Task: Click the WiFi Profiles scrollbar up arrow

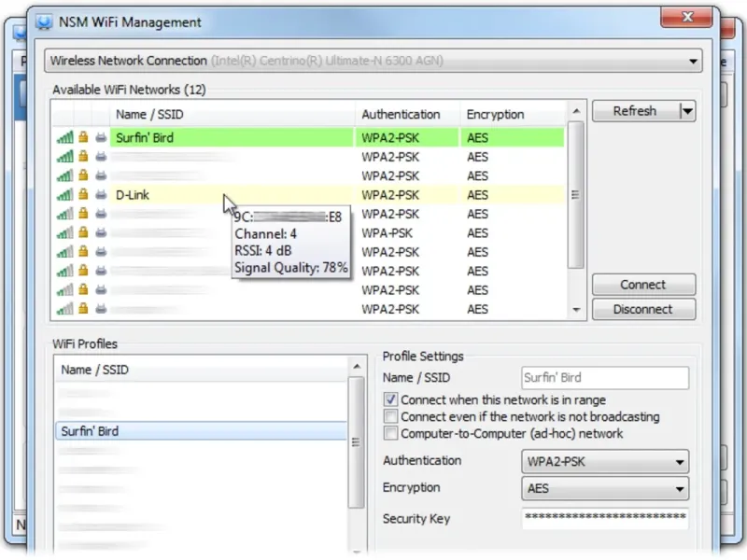Action: click(x=357, y=367)
